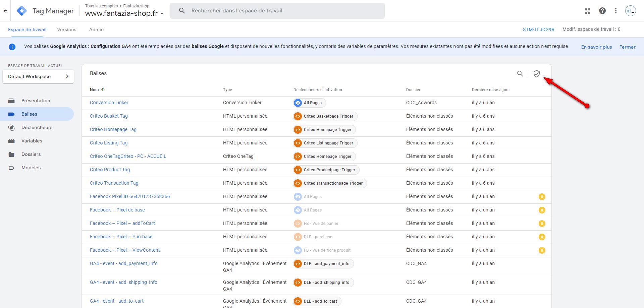Click the paused icon for Facebook – Pixel – Purchase
Viewport: 644px width, 308px height.
click(x=542, y=237)
